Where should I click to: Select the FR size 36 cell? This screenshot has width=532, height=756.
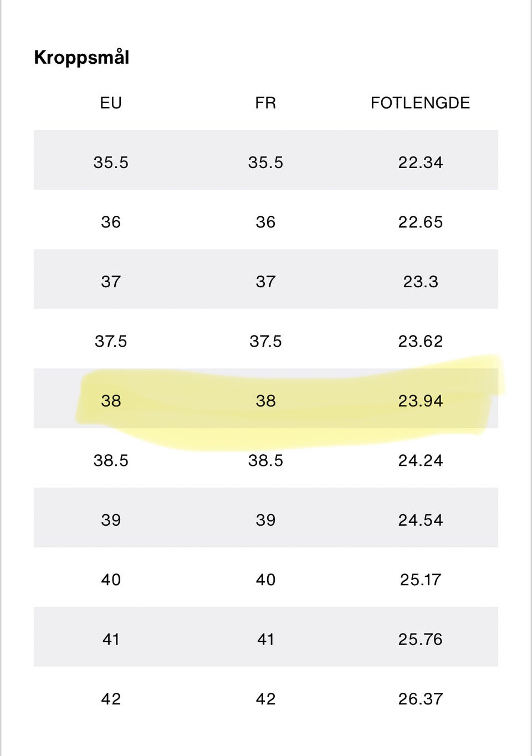(265, 222)
